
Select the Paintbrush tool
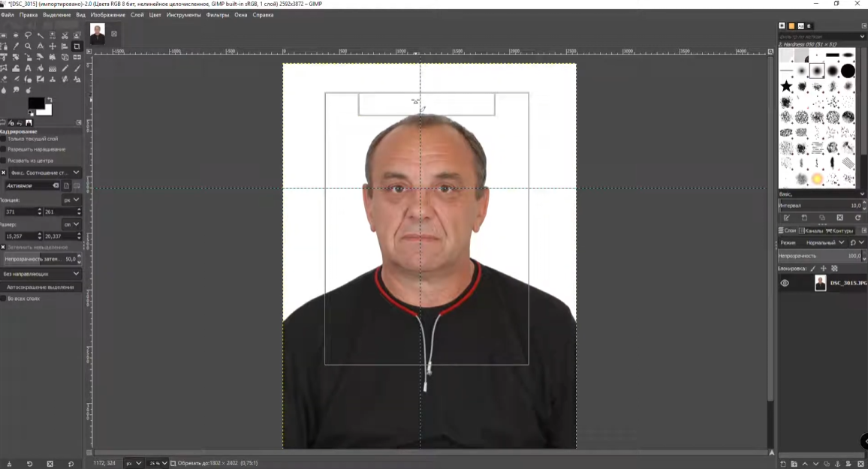click(x=77, y=68)
